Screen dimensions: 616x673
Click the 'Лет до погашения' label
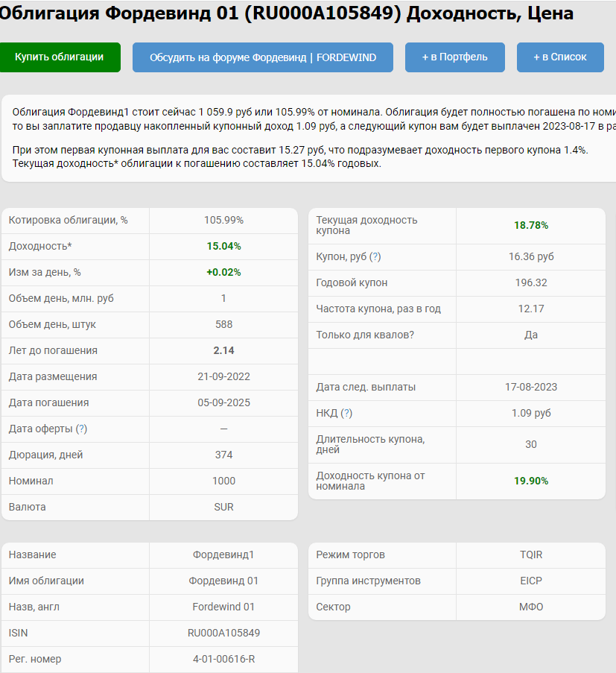[53, 351]
